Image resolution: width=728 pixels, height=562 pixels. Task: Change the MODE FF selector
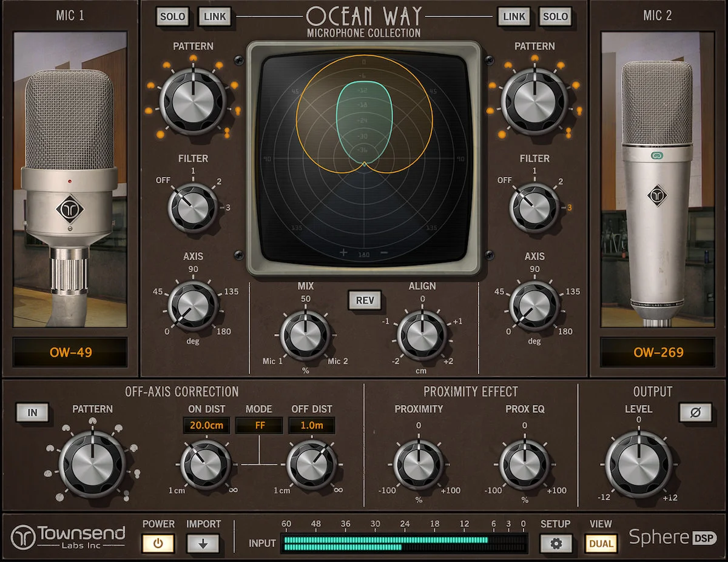pos(260,425)
